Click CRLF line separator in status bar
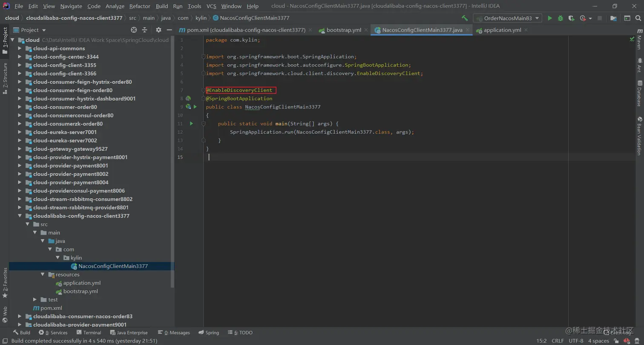Image resolution: width=644 pixels, height=345 pixels. (x=558, y=341)
